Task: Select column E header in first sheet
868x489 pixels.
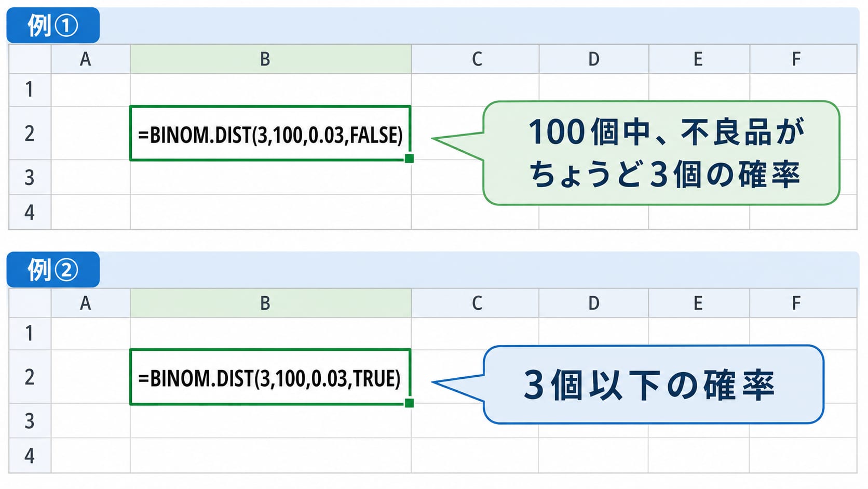Action: [x=699, y=59]
